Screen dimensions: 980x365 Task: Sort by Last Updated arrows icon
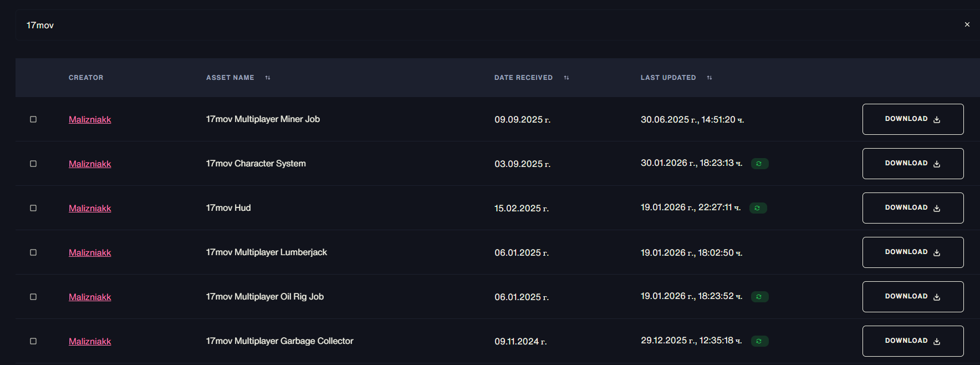[x=710, y=78]
